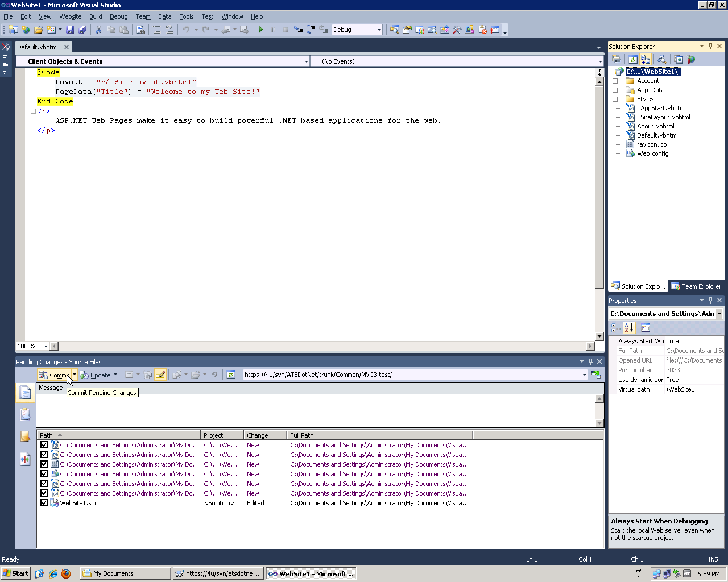Uncheck the fourth pending change row checkbox
This screenshot has width=728, height=582.
point(44,474)
